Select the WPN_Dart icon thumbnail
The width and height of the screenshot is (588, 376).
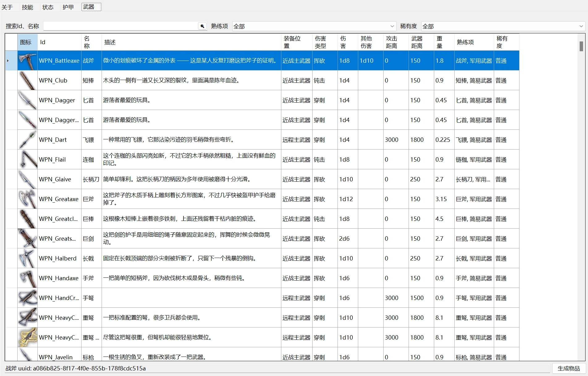27,140
